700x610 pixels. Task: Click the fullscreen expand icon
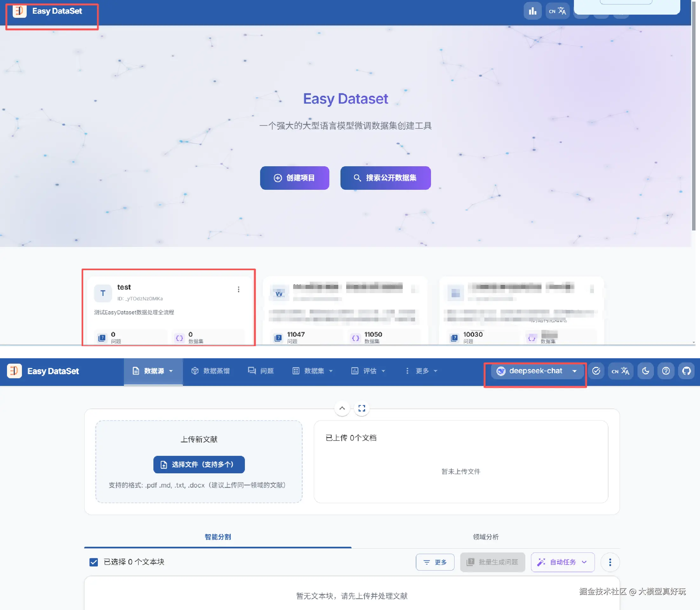click(361, 408)
